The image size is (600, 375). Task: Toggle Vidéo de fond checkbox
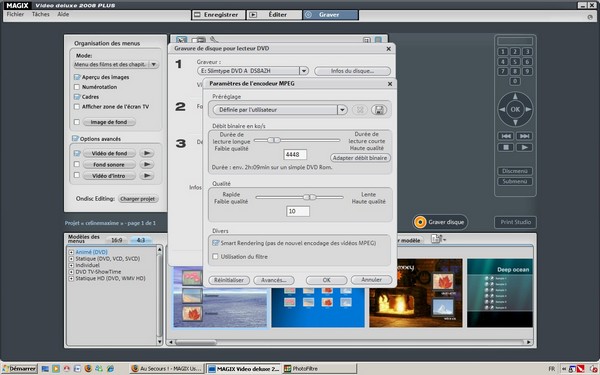click(x=77, y=153)
